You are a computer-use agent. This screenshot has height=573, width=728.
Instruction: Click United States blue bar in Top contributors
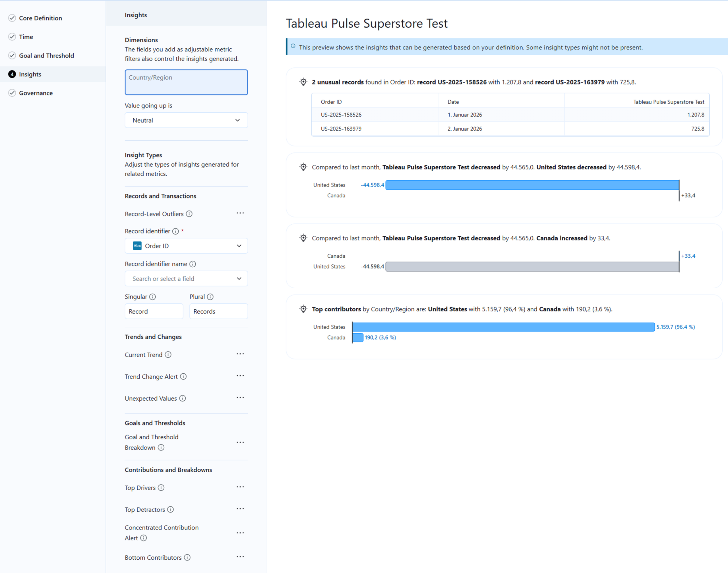point(503,327)
